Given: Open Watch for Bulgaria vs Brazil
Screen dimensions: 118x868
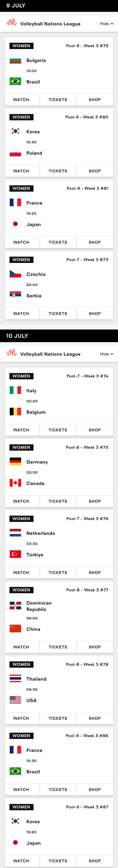Looking at the screenshot, I should (x=21, y=100).
